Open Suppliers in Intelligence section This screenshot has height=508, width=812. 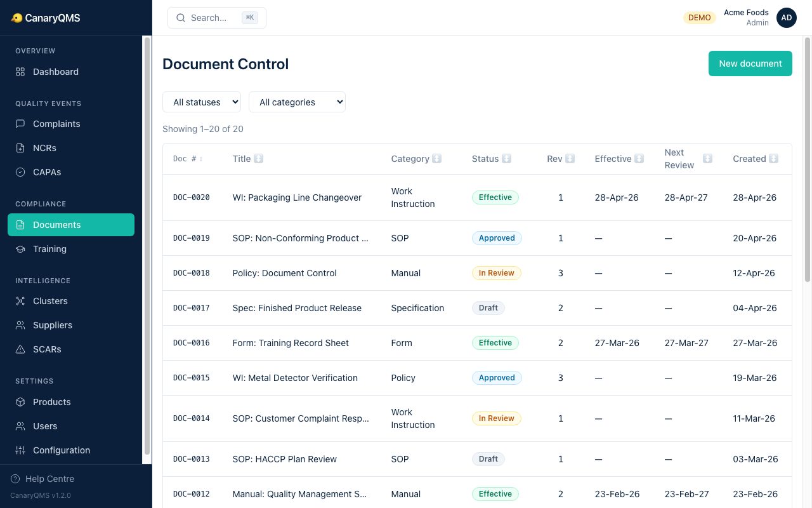pyautogui.click(x=71, y=325)
